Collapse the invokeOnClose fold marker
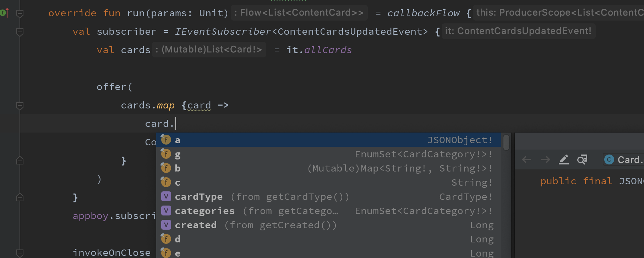Screen dimensions: 644x258 (20, 252)
